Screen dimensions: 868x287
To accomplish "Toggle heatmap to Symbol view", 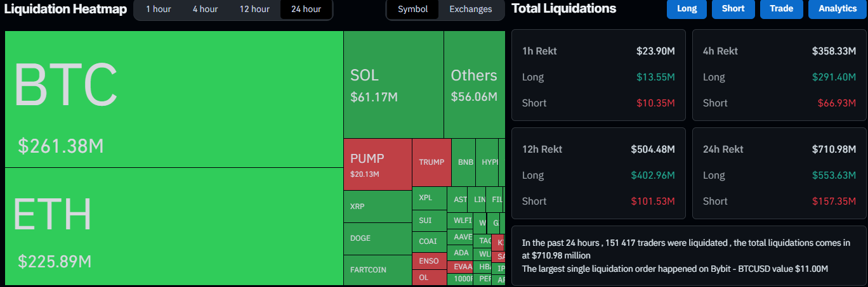I will tap(413, 9).
